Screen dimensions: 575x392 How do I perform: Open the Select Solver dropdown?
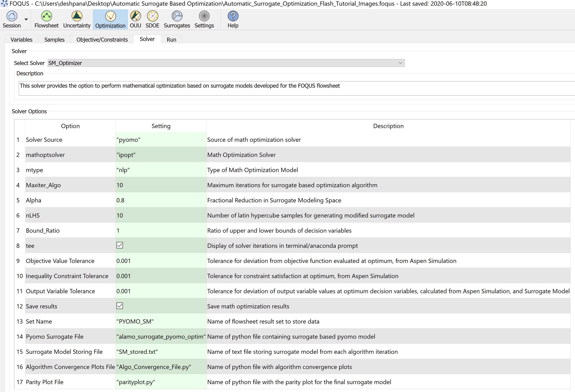click(400, 63)
